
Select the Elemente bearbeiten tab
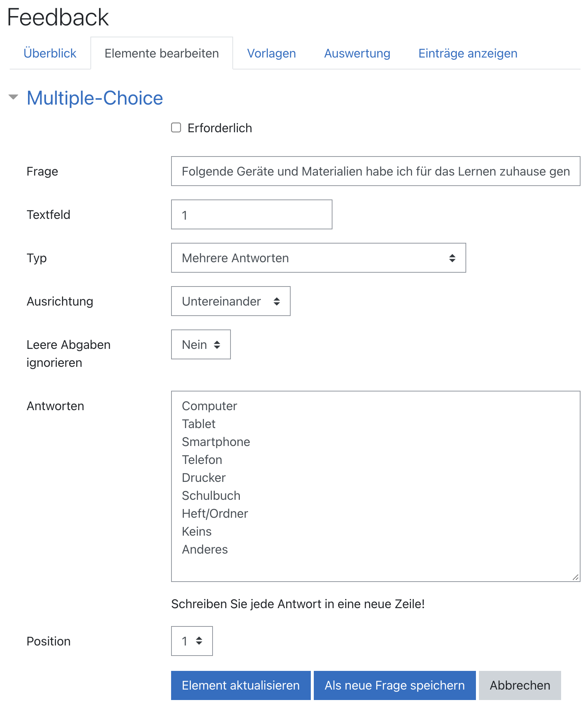[x=161, y=53]
